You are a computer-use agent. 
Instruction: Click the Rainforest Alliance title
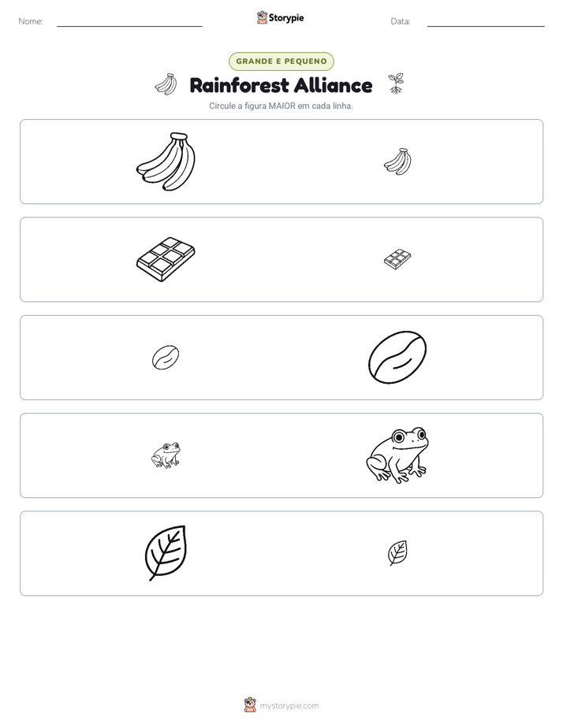click(x=281, y=85)
